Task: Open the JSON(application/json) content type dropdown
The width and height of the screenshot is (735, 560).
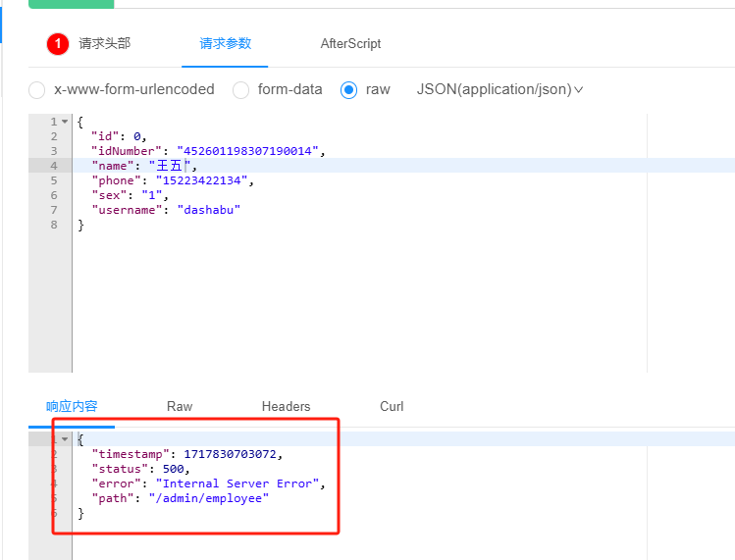Action: [499, 89]
